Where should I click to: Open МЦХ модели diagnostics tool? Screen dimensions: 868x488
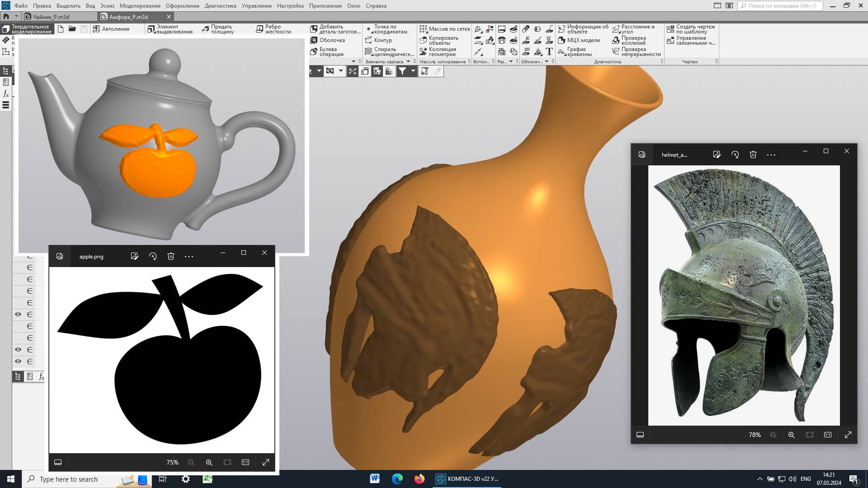[x=583, y=40]
